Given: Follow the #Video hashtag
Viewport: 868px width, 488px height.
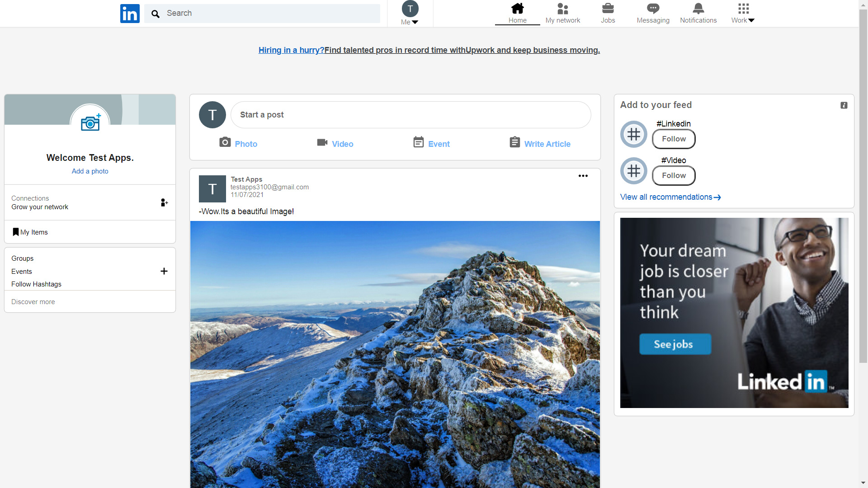Looking at the screenshot, I should tap(673, 175).
